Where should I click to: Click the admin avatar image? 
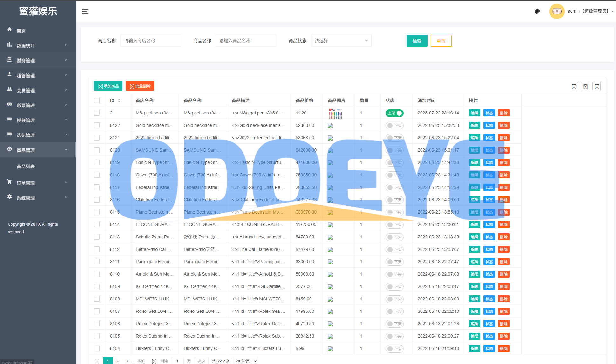point(557,11)
